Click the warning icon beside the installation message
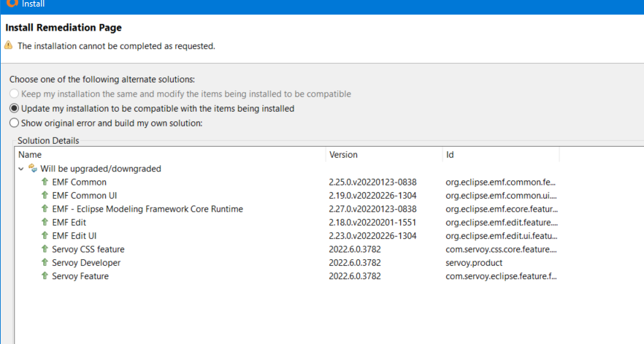644x344 pixels. 8,45
